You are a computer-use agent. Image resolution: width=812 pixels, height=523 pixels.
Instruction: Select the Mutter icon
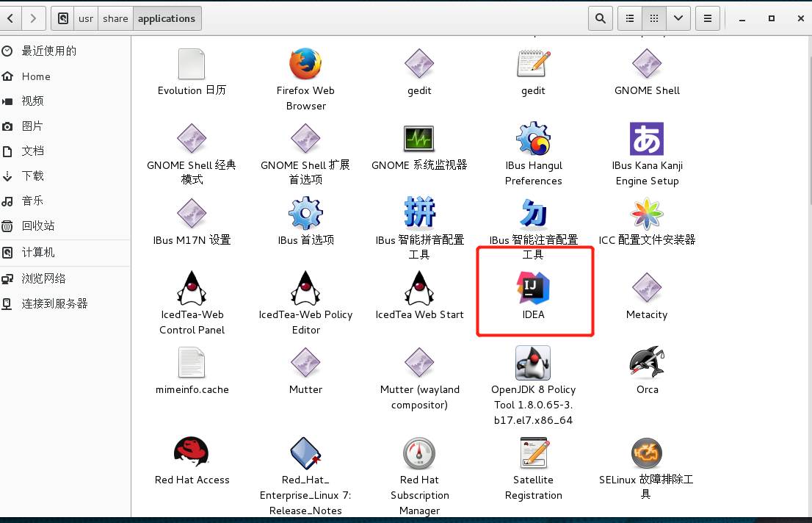coord(305,362)
